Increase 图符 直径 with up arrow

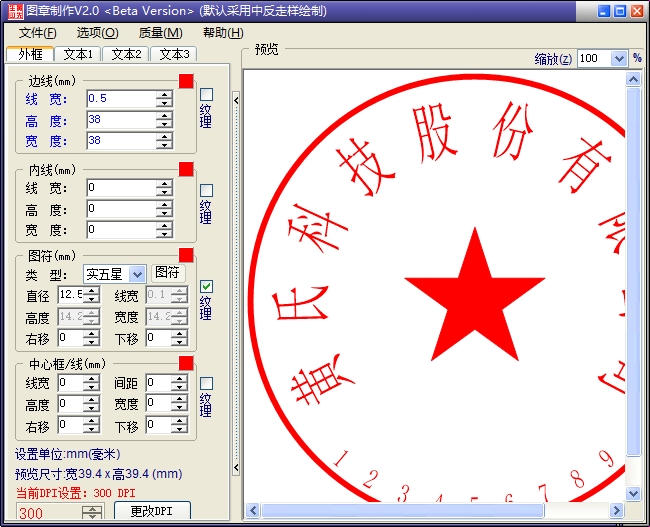(x=91, y=291)
